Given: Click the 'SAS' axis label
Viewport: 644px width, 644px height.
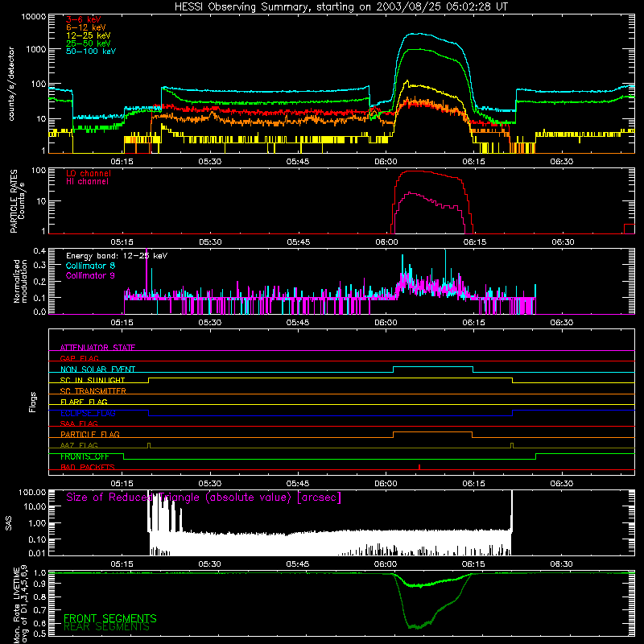Looking at the screenshot, I should (x=9, y=523).
